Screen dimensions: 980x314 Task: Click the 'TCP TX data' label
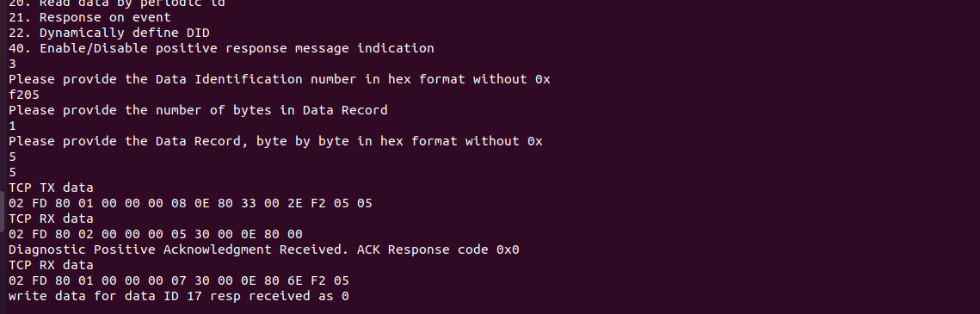[x=51, y=188]
